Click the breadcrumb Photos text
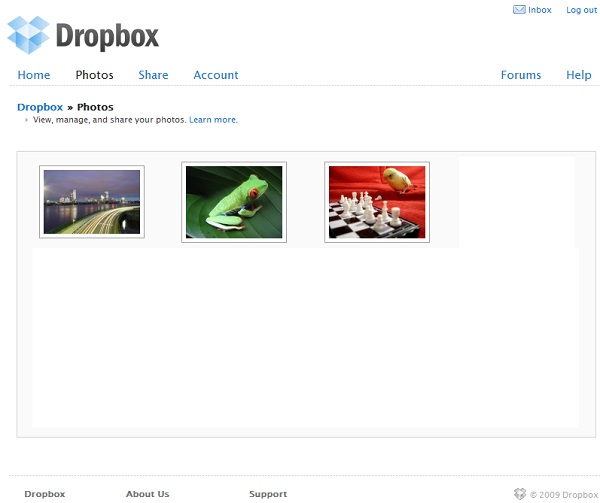600x503 pixels. tap(95, 107)
